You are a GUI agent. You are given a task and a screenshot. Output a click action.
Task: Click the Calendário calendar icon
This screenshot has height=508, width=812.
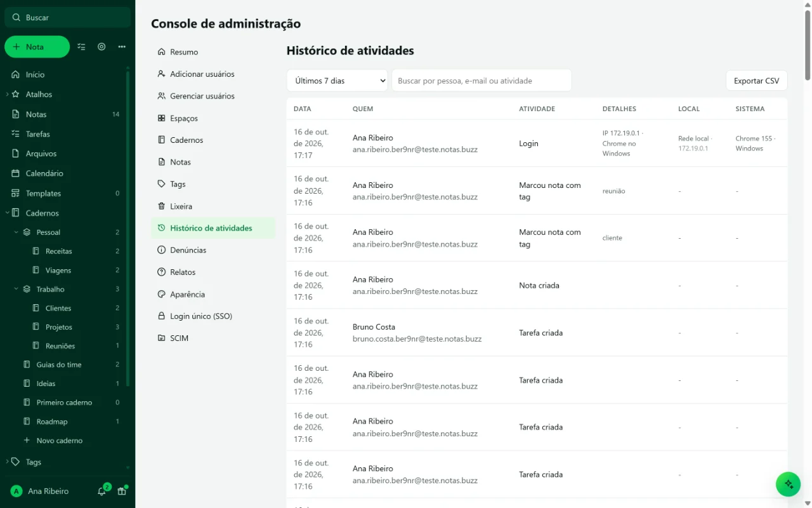coord(16,173)
